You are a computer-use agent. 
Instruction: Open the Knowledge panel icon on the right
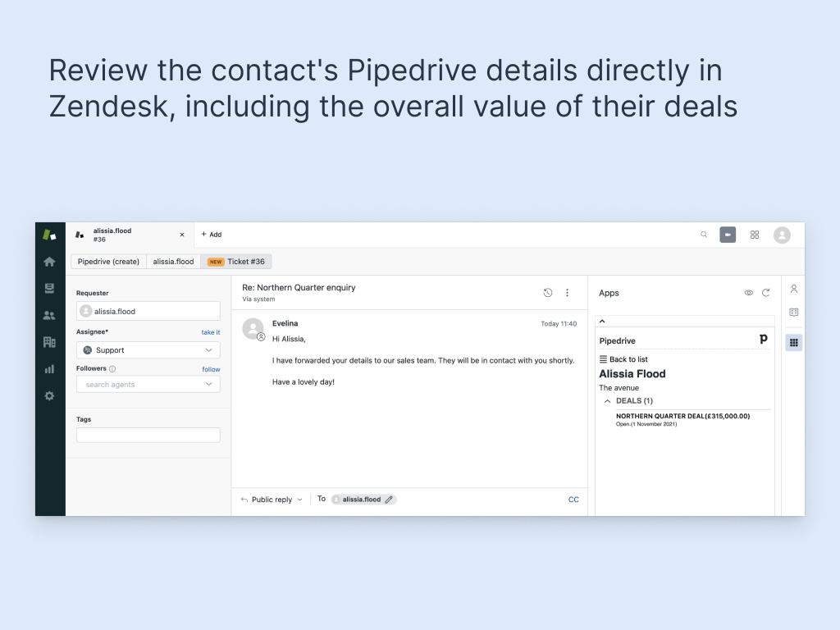(x=793, y=312)
